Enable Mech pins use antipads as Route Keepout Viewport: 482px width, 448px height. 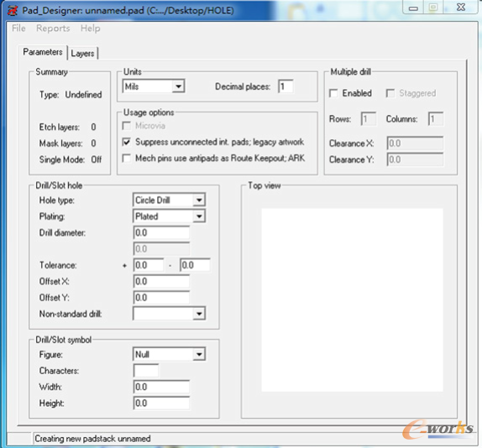[126, 158]
